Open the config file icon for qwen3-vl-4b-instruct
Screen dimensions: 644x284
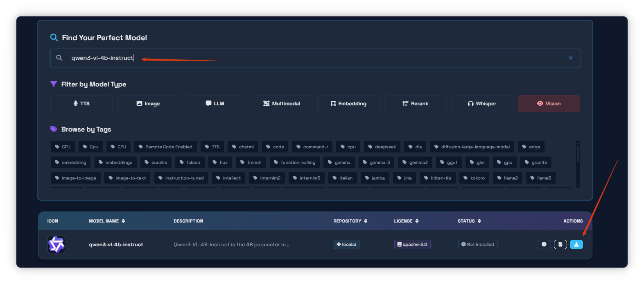[x=560, y=244]
